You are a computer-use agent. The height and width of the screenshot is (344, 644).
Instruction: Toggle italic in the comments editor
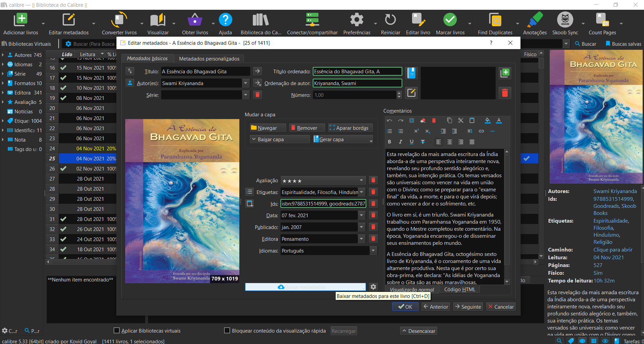tap(401, 142)
